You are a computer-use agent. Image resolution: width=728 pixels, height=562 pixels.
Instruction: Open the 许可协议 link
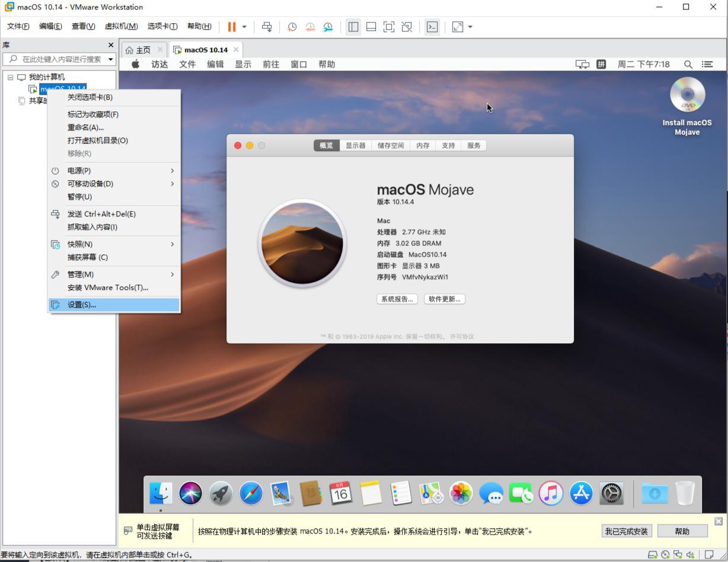point(462,337)
